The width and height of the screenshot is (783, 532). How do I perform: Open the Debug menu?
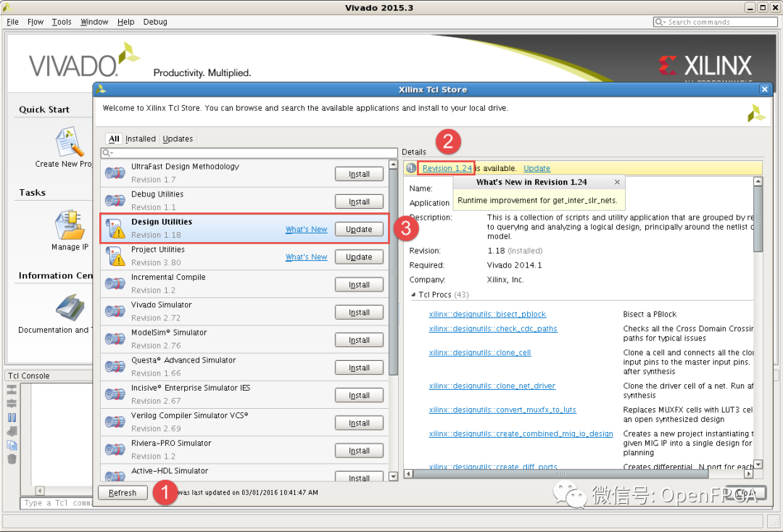[x=155, y=22]
